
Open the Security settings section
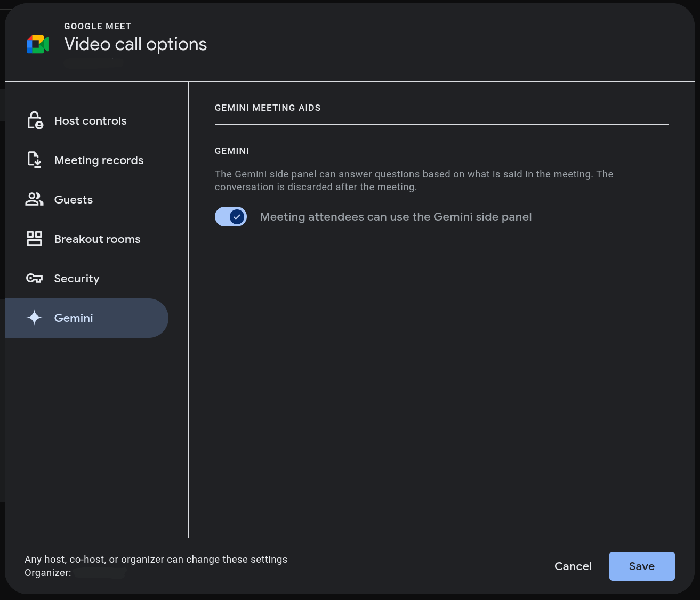86,279
